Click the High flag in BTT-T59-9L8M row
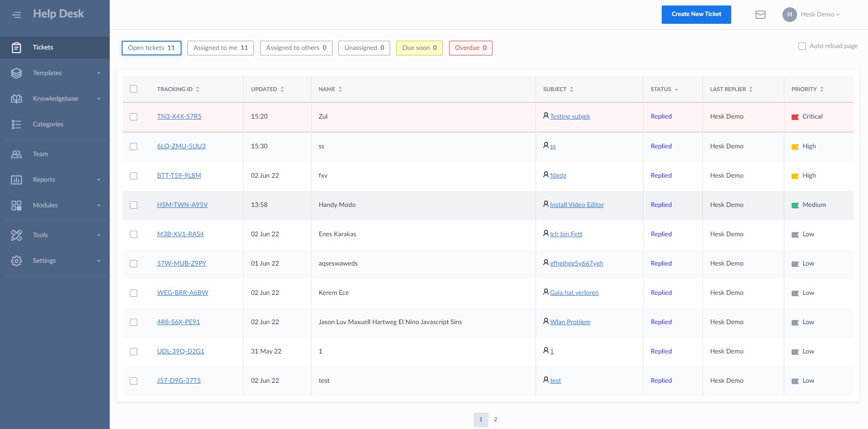868x429 pixels. (x=795, y=176)
